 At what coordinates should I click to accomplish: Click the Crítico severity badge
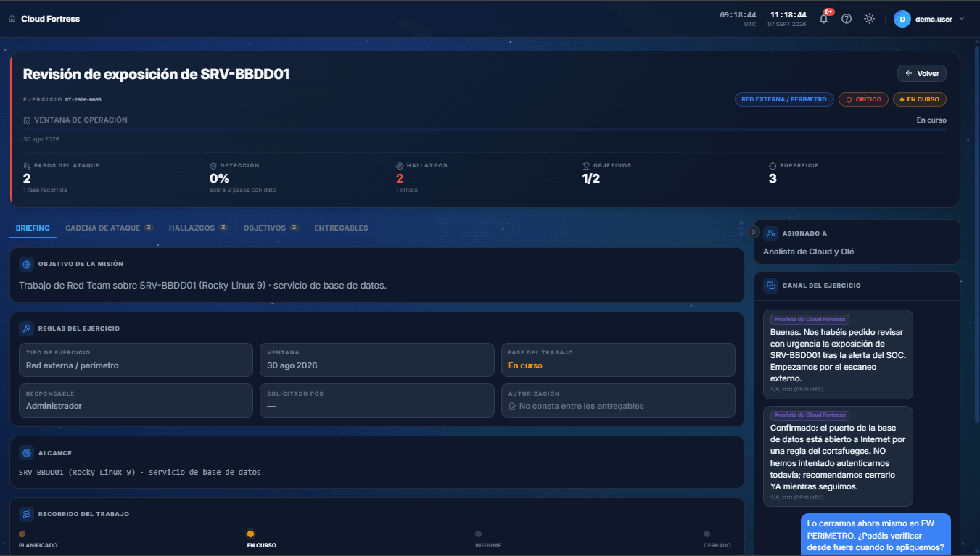point(863,99)
